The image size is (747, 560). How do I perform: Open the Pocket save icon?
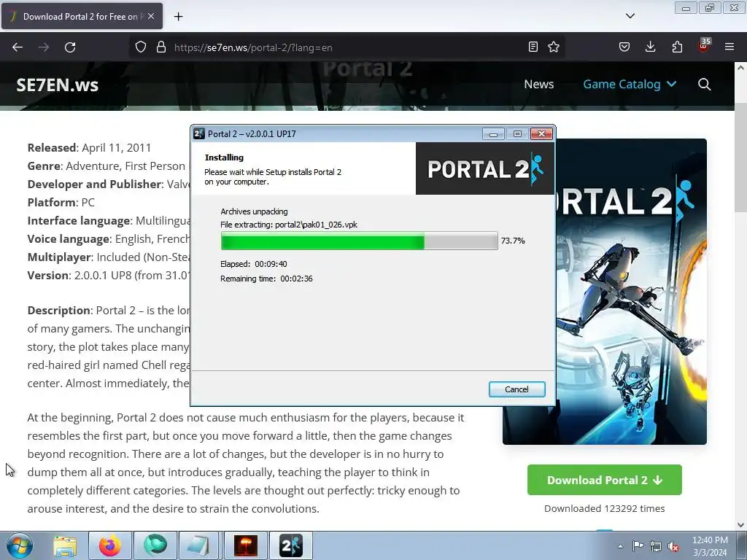point(624,47)
